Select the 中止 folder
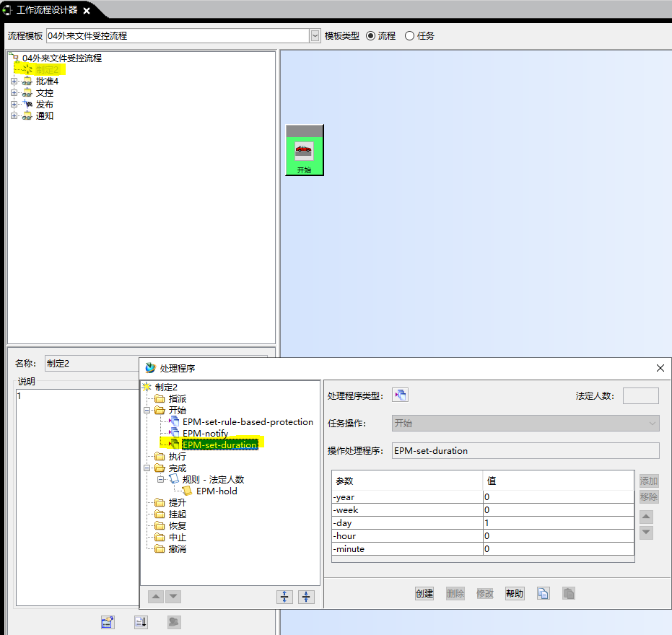 tap(177, 538)
